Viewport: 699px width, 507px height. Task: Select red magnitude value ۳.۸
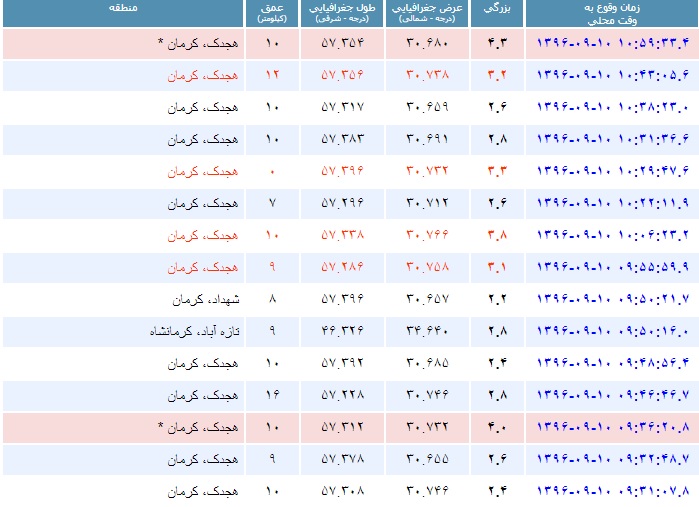[x=497, y=235]
